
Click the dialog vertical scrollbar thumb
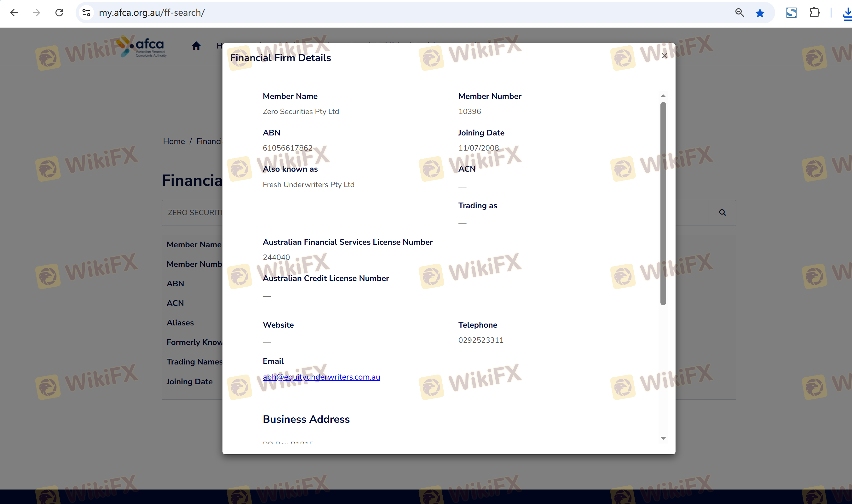[x=663, y=204]
